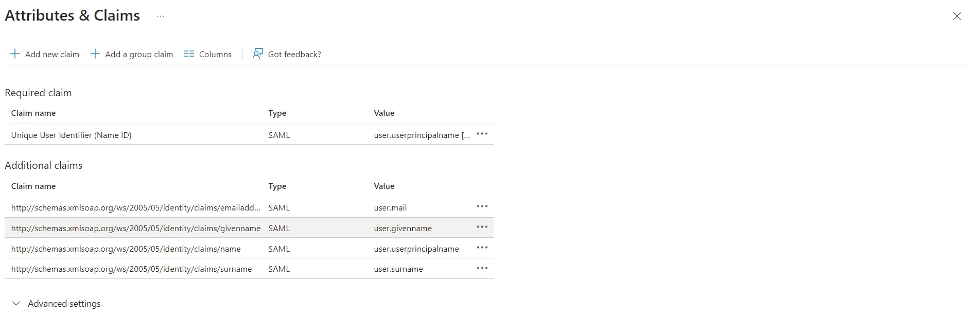Open ellipsis menu for the givenname claim

[482, 227]
